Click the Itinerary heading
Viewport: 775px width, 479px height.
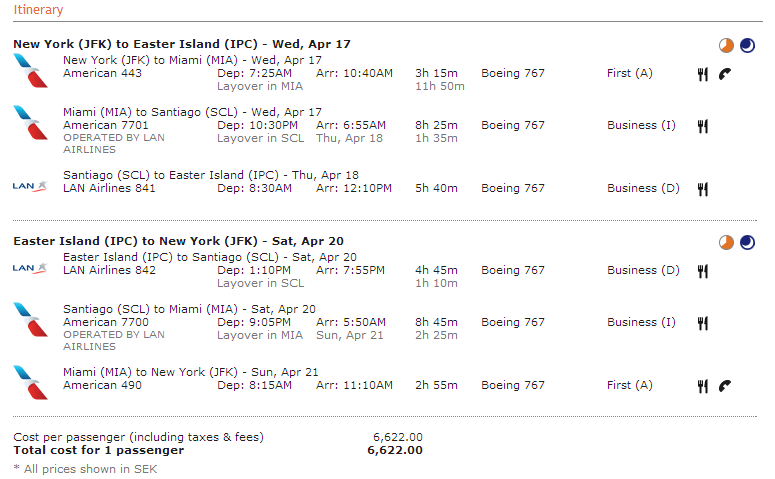pos(38,10)
